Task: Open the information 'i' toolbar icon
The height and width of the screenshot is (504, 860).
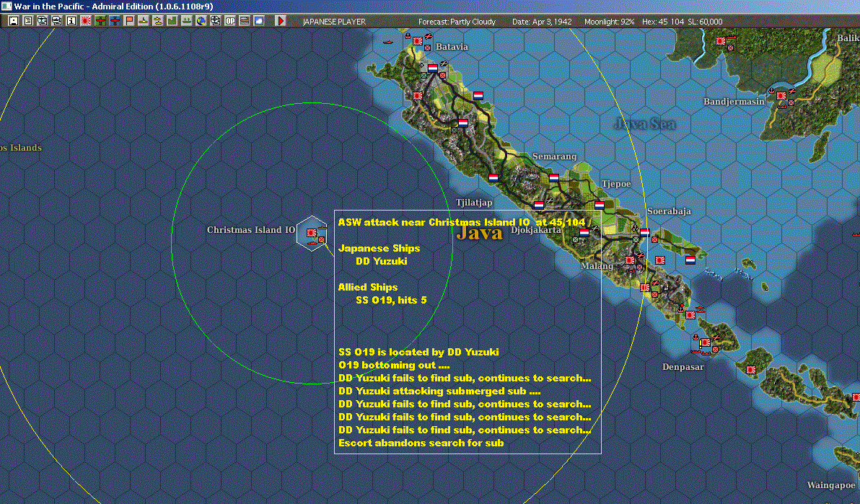Action: [71, 21]
